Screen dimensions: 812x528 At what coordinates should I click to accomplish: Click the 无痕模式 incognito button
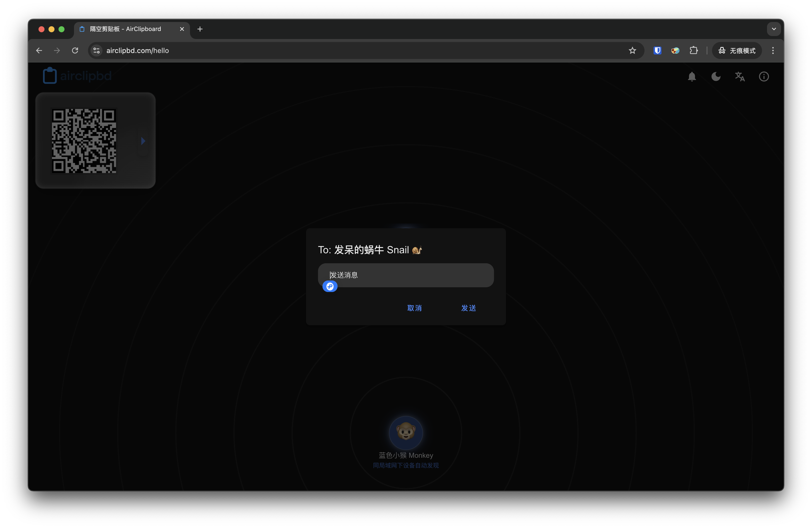(736, 50)
